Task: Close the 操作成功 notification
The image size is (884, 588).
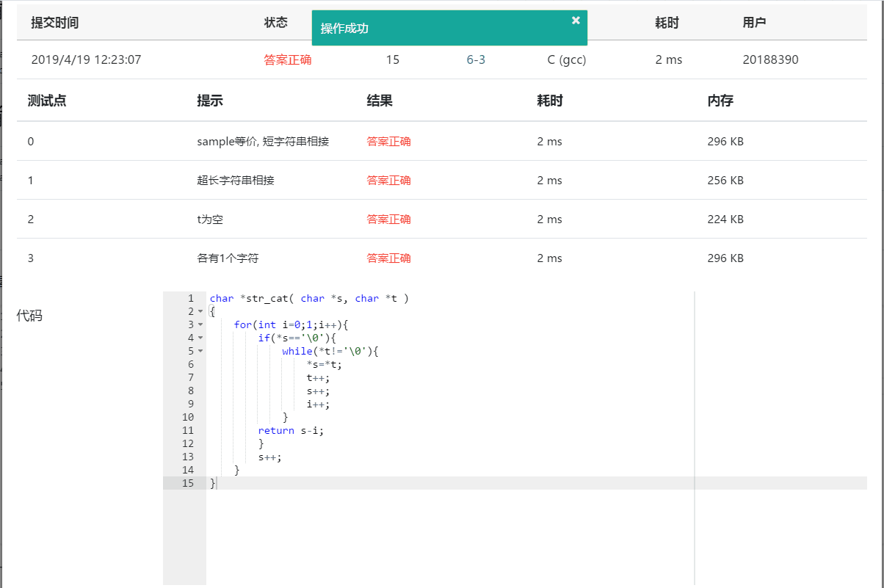Action: coord(576,21)
